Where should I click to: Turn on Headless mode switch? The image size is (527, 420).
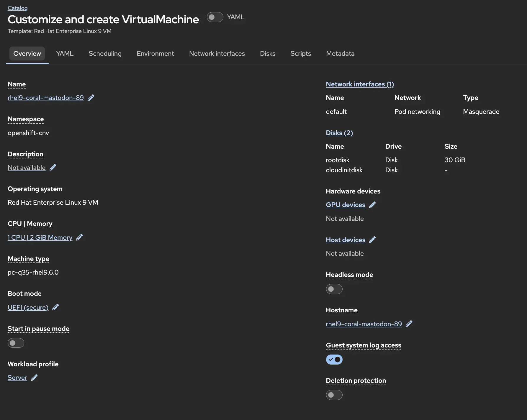pos(334,289)
